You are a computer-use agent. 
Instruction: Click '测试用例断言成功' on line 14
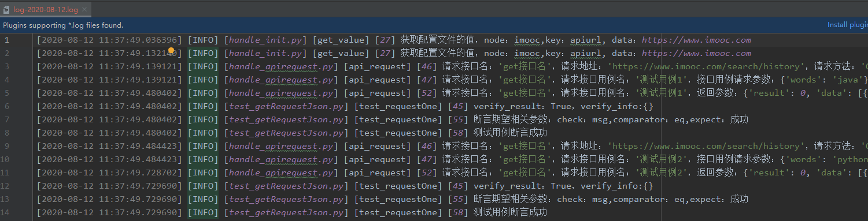click(510, 212)
